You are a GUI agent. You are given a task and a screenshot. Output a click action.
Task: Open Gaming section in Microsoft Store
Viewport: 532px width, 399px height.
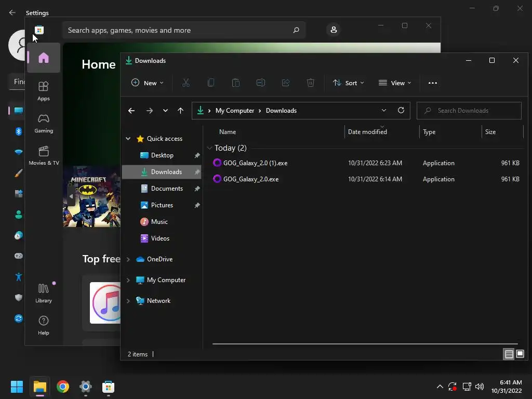click(x=44, y=124)
